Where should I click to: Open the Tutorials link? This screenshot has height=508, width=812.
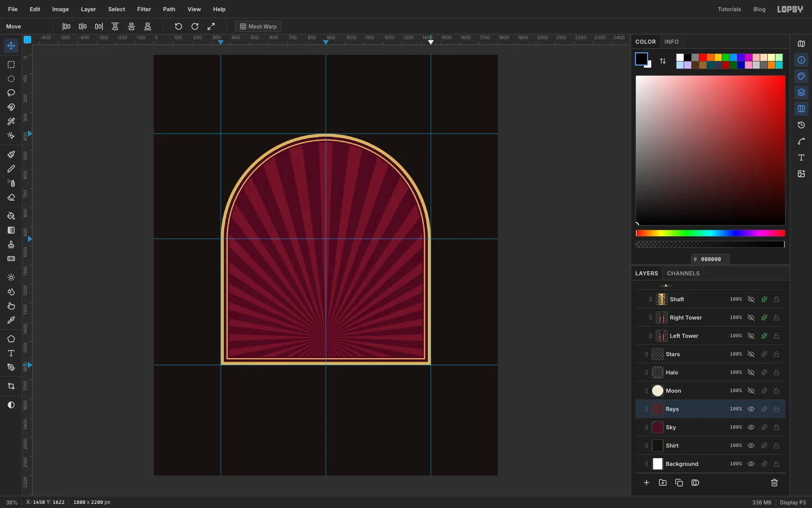(x=729, y=9)
